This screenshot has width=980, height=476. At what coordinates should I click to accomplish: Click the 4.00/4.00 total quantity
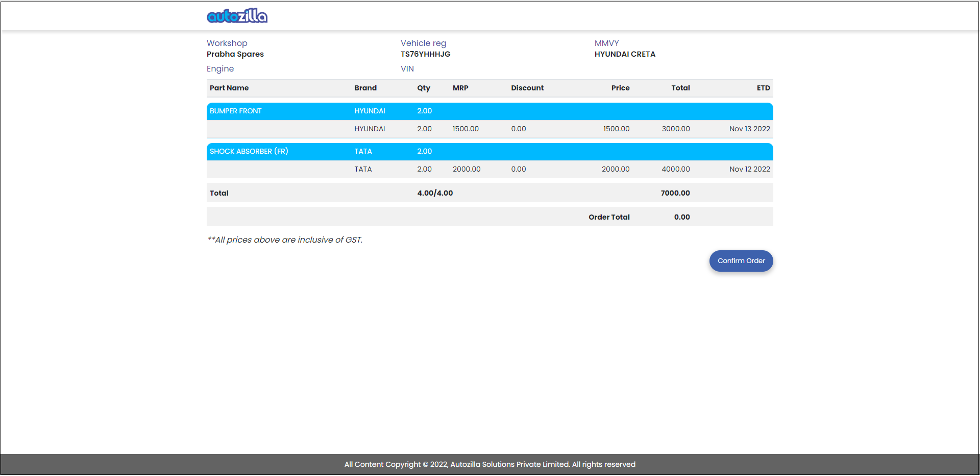(x=435, y=193)
